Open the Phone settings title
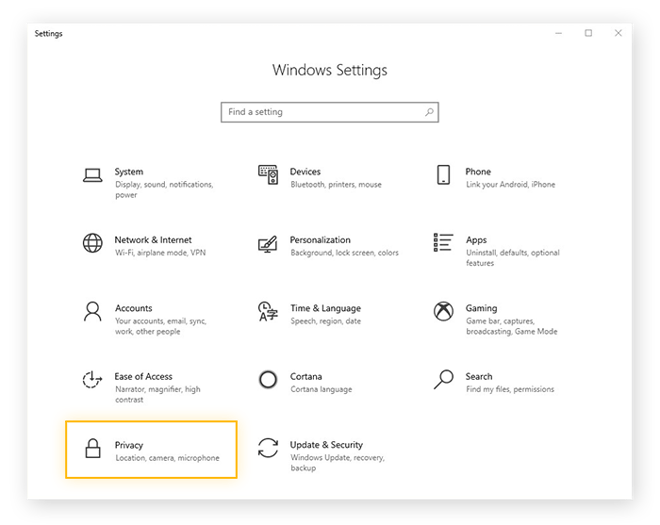 [x=478, y=172]
